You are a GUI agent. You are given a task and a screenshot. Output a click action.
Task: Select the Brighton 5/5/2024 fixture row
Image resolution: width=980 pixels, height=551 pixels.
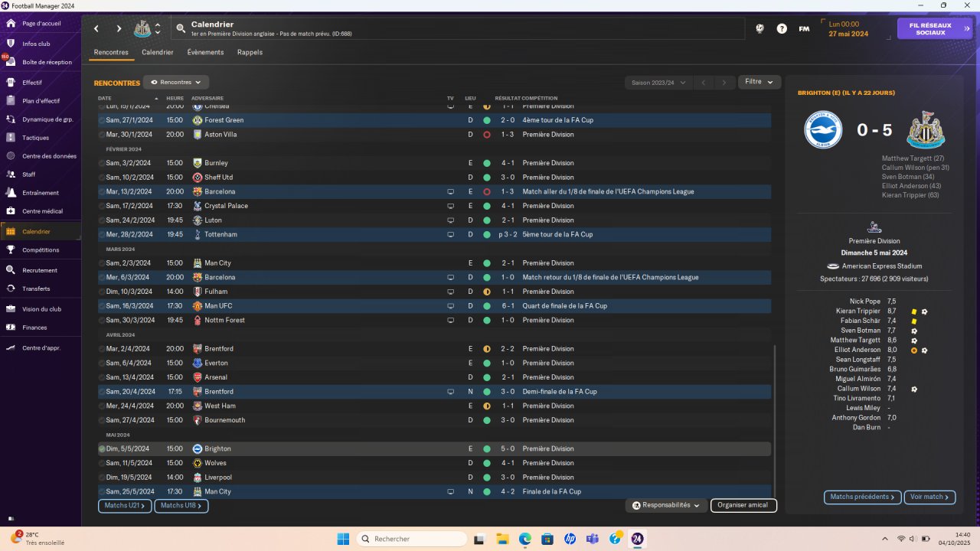[434, 449]
